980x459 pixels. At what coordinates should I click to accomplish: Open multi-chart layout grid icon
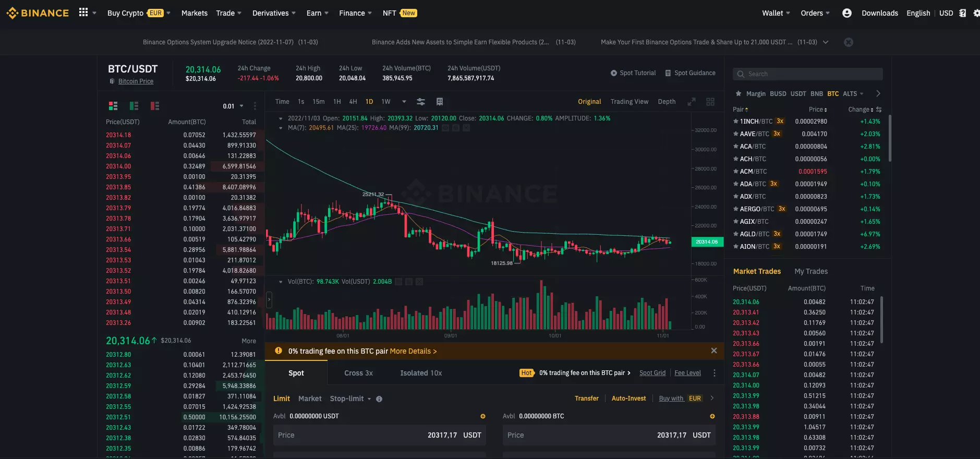(x=710, y=102)
